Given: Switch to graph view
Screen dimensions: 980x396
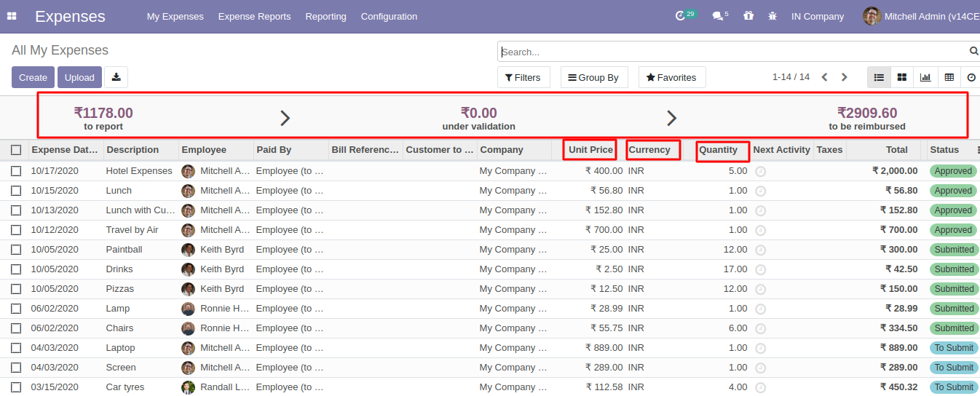Looking at the screenshot, I should tap(925, 77).
